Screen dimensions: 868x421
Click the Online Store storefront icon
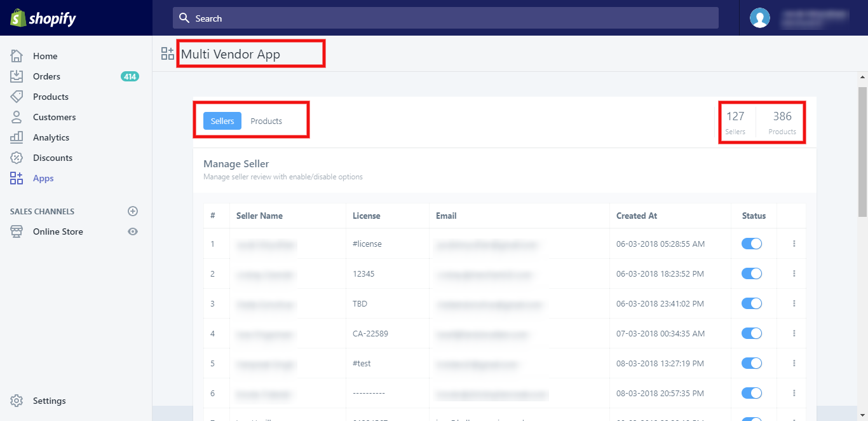pyautogui.click(x=17, y=231)
